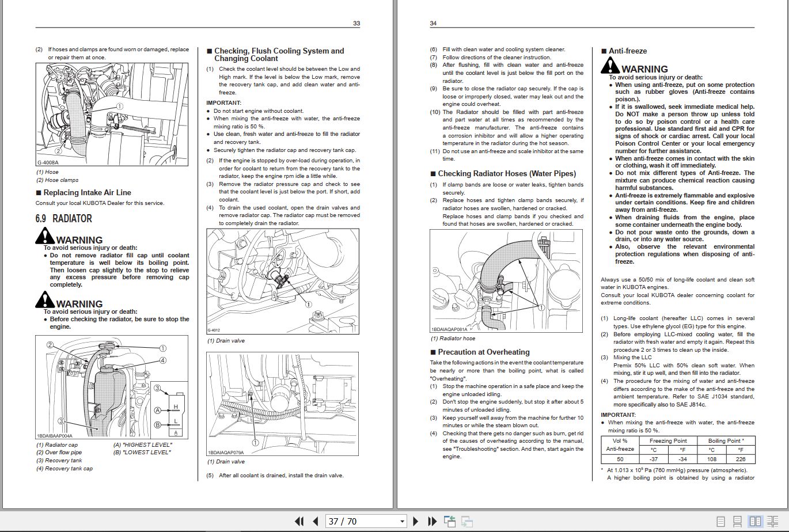Screen dimensions: 789x532
Task: Open the page number dropdown arrow
Action: coord(403,522)
